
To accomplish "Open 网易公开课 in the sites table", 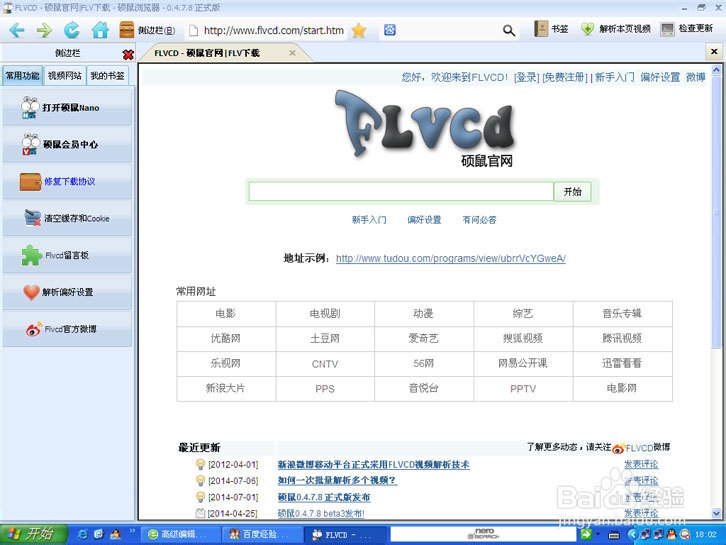I will 523,363.
